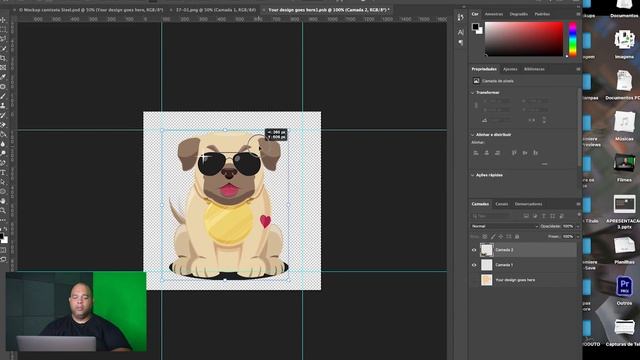Open the Opacidade value dropdown arrow

[577, 226]
